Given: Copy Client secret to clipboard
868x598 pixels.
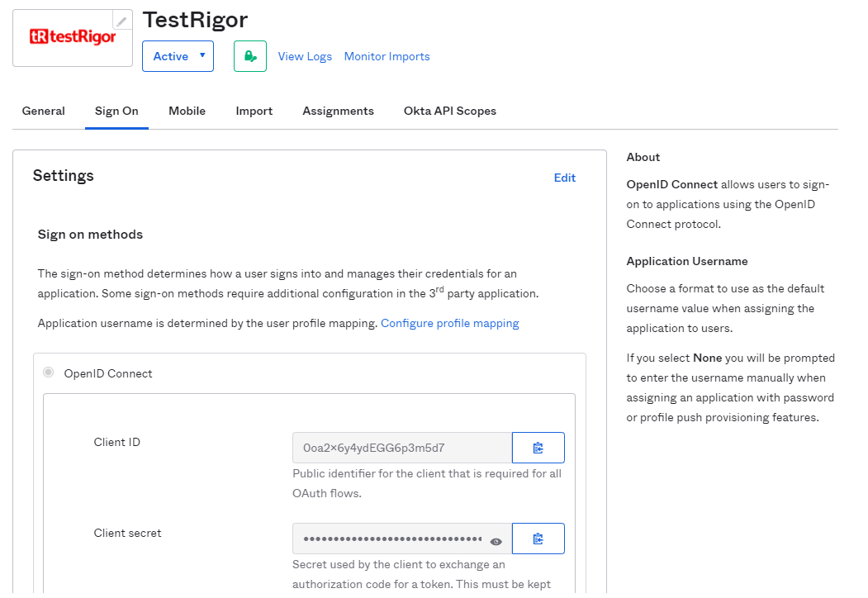Looking at the screenshot, I should pos(538,539).
